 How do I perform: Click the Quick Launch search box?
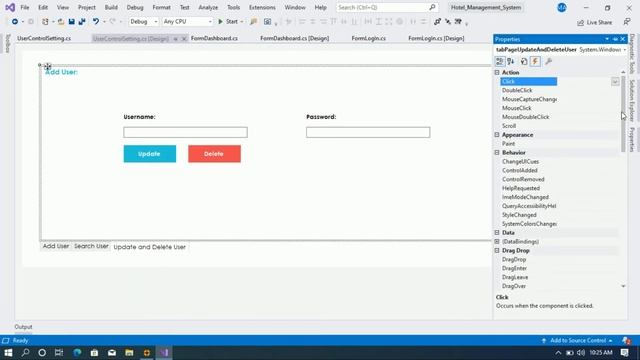tap(386, 7)
